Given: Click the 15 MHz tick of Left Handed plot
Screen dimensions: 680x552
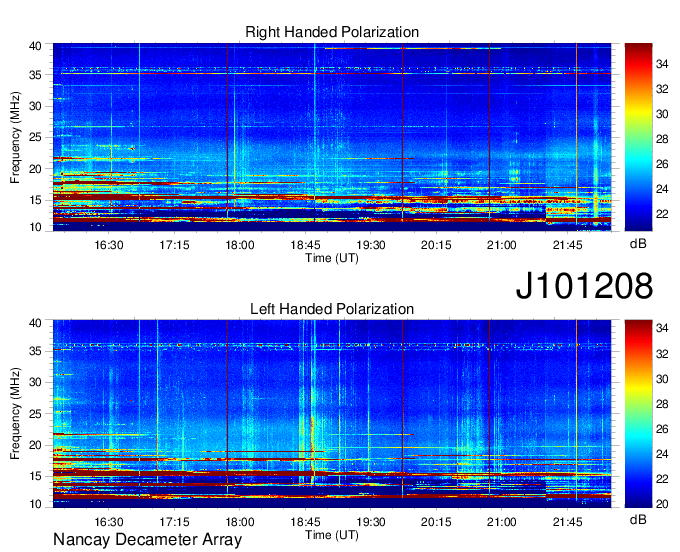Looking at the screenshot, I should pyautogui.click(x=36, y=476).
